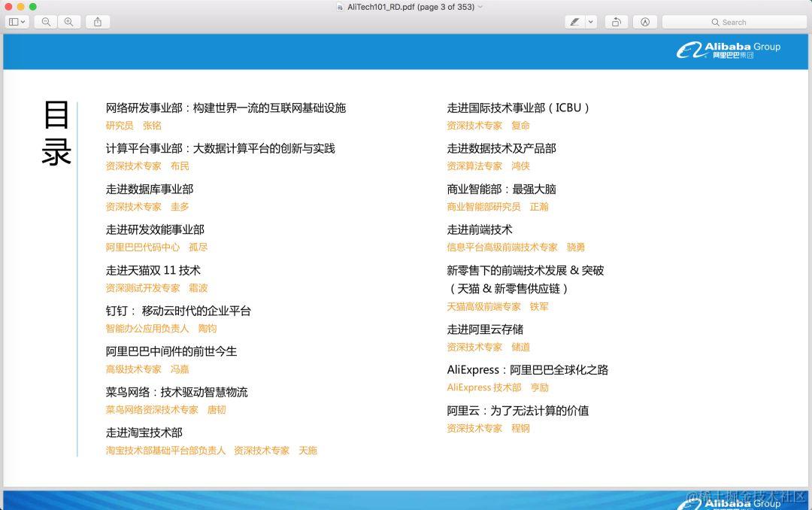The width and height of the screenshot is (812, 510).
Task: Select the heading 走进淘宝技术部
Action: (144, 433)
